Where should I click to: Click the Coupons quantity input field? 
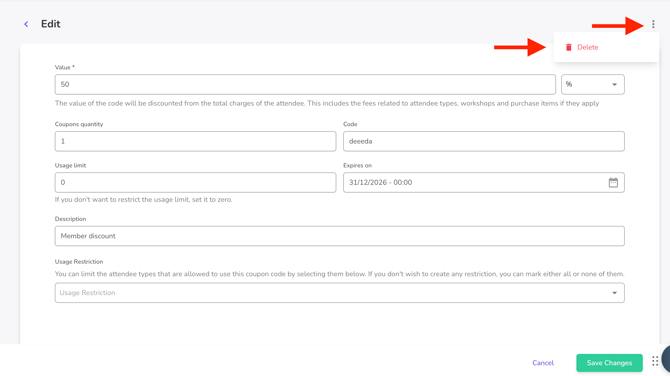click(195, 141)
